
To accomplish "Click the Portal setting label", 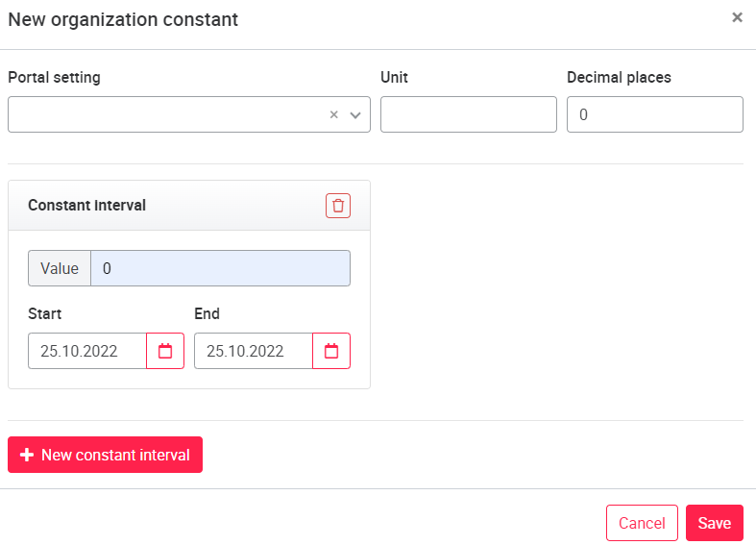I will pos(54,78).
